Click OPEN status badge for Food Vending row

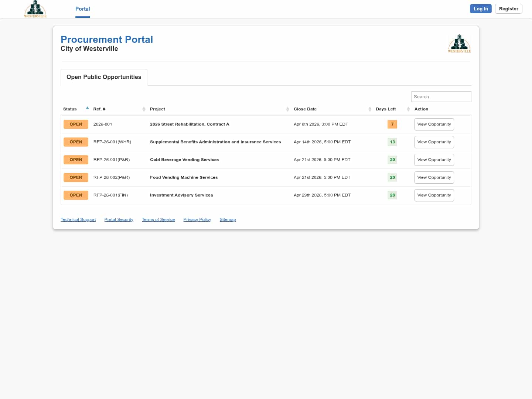point(76,177)
